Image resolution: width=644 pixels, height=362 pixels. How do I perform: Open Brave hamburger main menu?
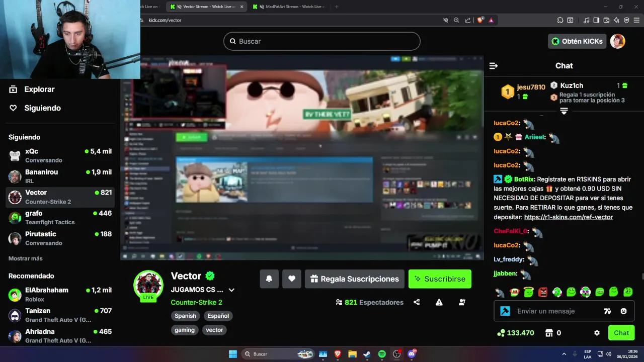[636, 20]
